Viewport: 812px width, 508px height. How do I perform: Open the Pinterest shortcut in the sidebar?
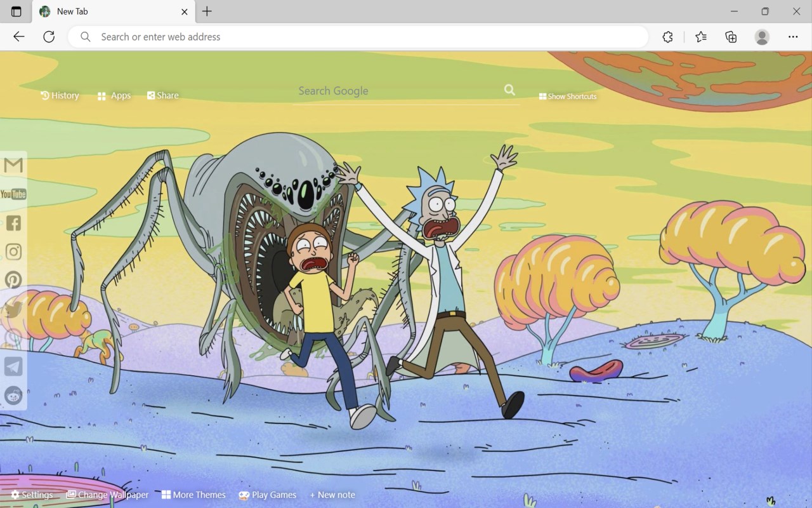point(13,280)
